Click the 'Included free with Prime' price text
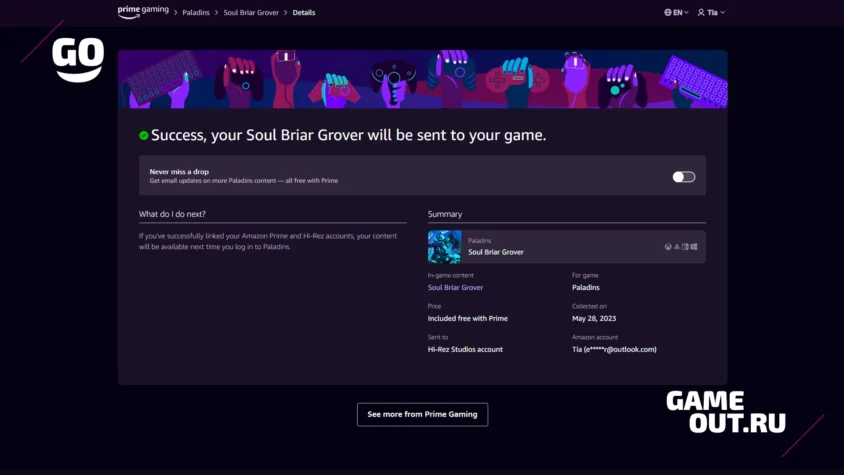Viewport: 844px width, 475px height. 468,318
